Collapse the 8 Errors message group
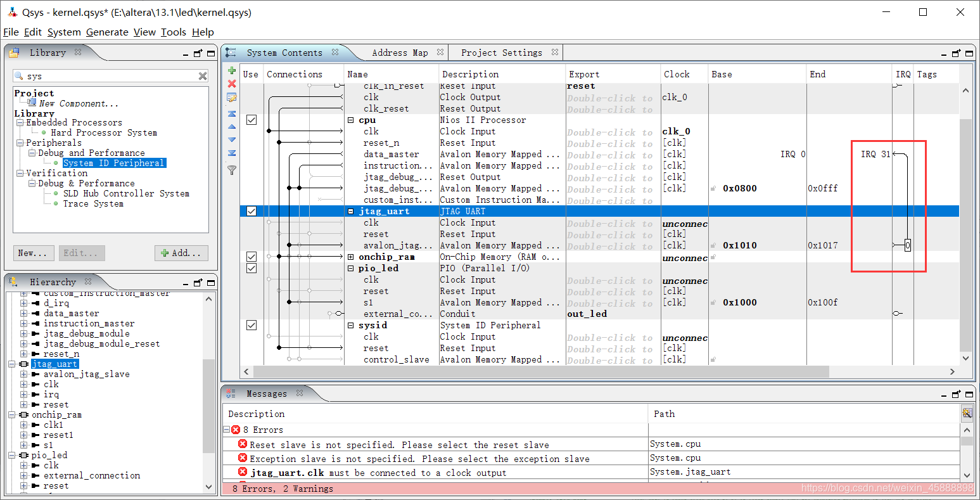 [x=227, y=430]
